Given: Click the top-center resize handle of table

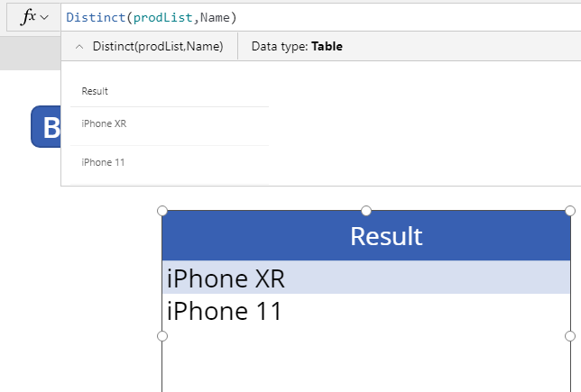Looking at the screenshot, I should [x=366, y=211].
